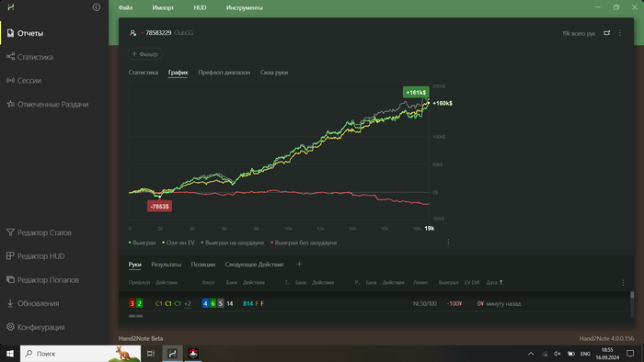Select the NL50/100 hand row
Viewport: 644px width, 362px height.
click(x=374, y=303)
